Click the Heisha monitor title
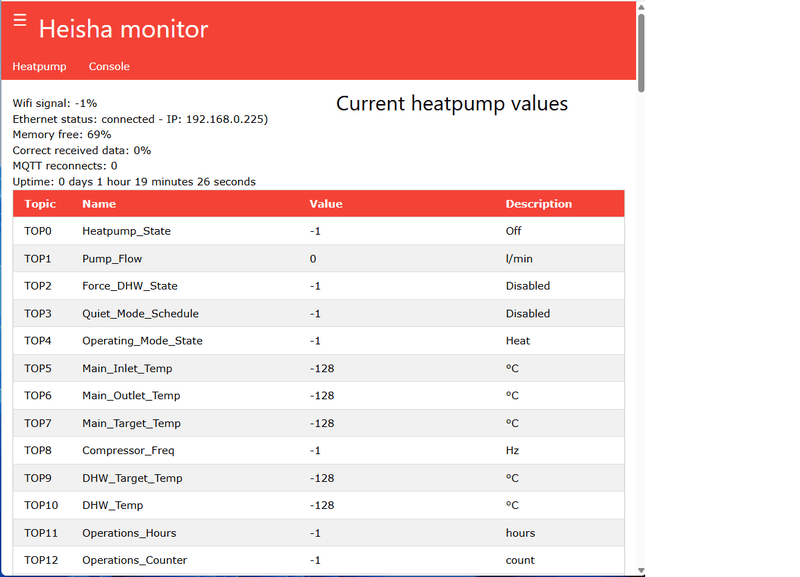 point(123,29)
